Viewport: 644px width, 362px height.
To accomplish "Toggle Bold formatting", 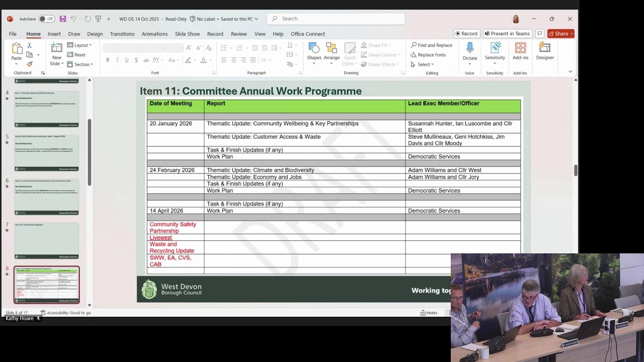I will [x=108, y=60].
